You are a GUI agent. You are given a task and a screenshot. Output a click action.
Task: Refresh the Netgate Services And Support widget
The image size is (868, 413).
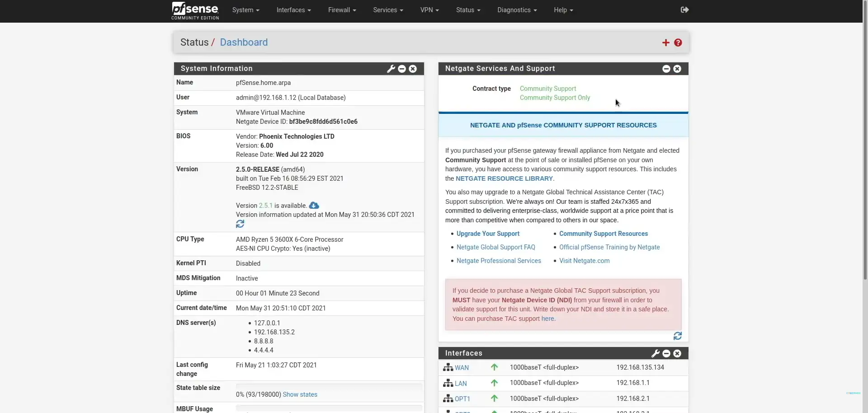pyautogui.click(x=677, y=336)
